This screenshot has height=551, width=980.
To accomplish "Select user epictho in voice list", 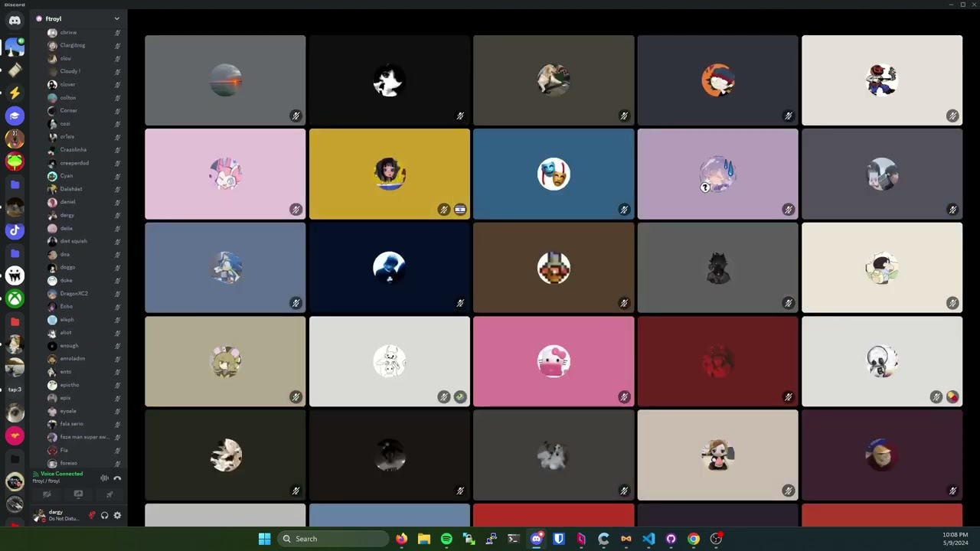I will click(83, 384).
